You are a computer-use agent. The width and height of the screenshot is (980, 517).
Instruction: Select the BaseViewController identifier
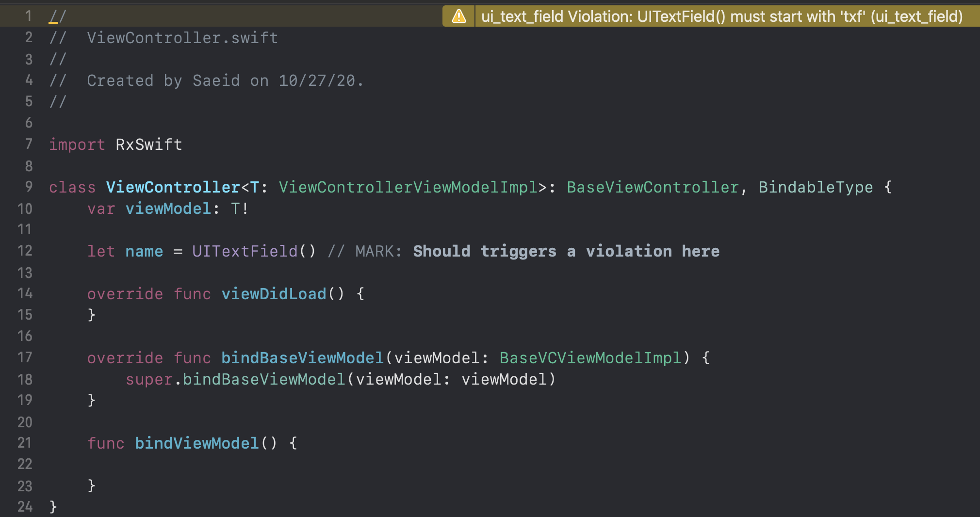click(x=653, y=187)
